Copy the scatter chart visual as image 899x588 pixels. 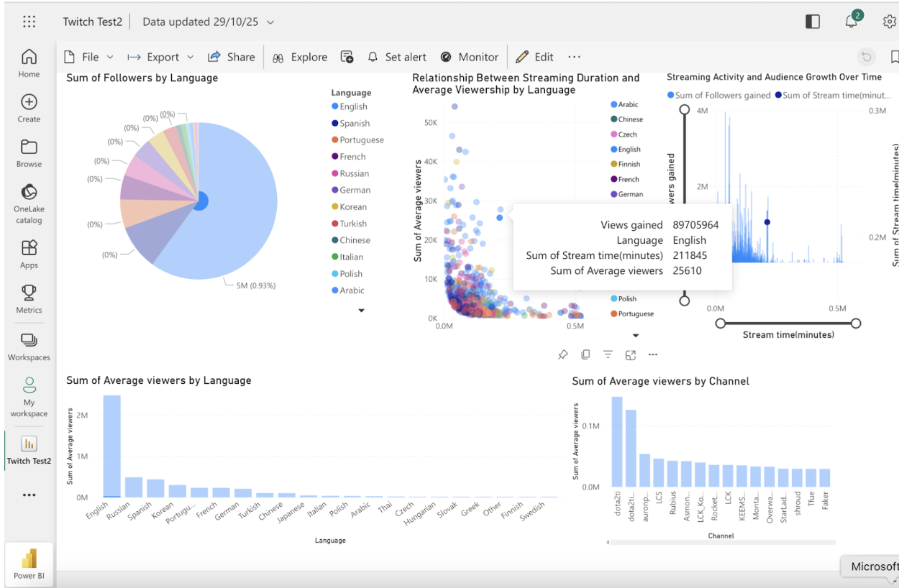click(585, 354)
